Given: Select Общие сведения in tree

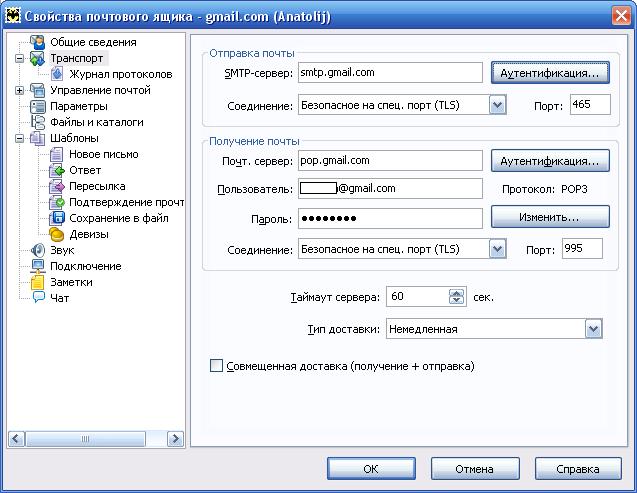Looking at the screenshot, I should click(x=93, y=42).
